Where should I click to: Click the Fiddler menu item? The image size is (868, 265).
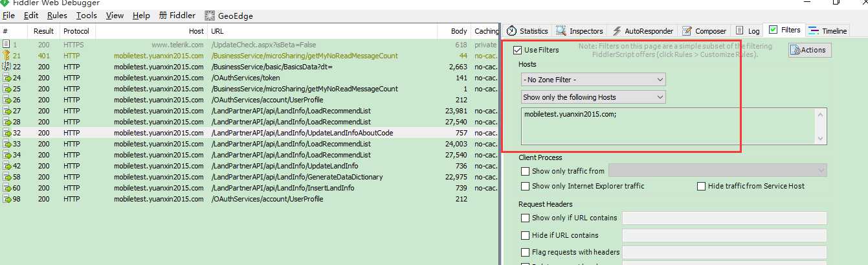[177, 16]
